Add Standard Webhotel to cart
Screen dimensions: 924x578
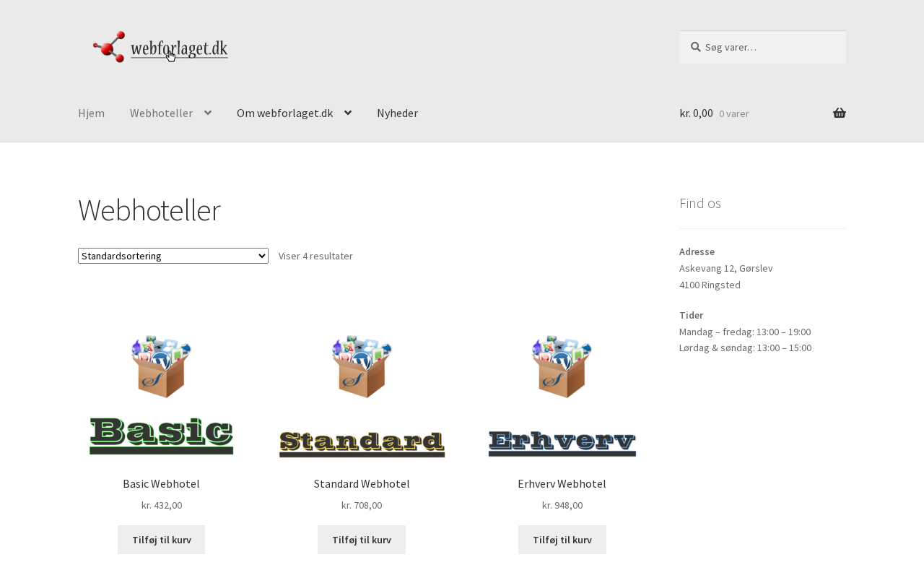tap(362, 540)
